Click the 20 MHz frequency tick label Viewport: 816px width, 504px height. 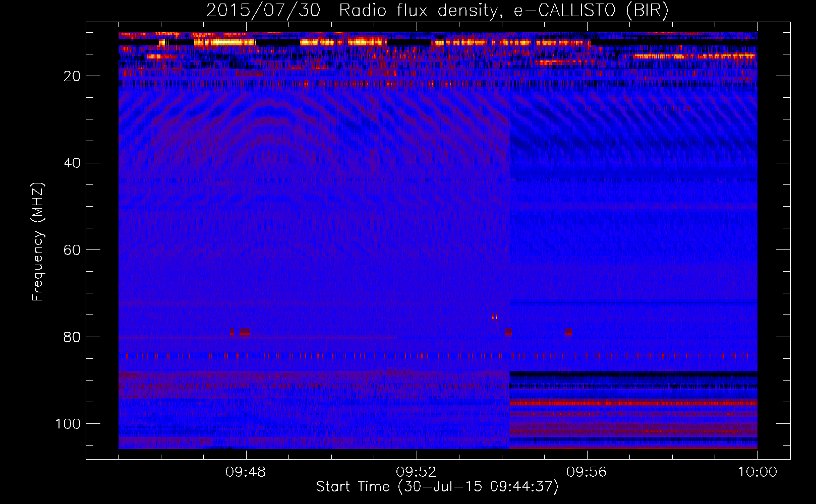[72, 76]
